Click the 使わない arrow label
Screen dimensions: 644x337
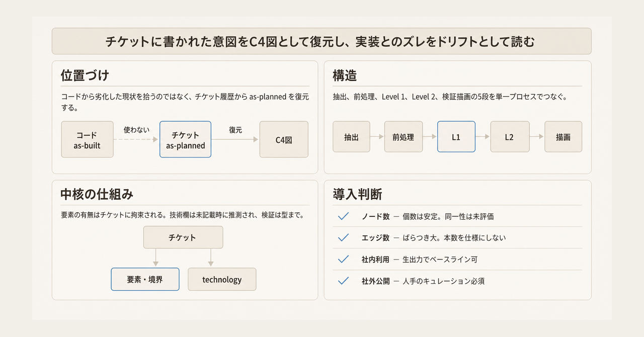pyautogui.click(x=136, y=130)
